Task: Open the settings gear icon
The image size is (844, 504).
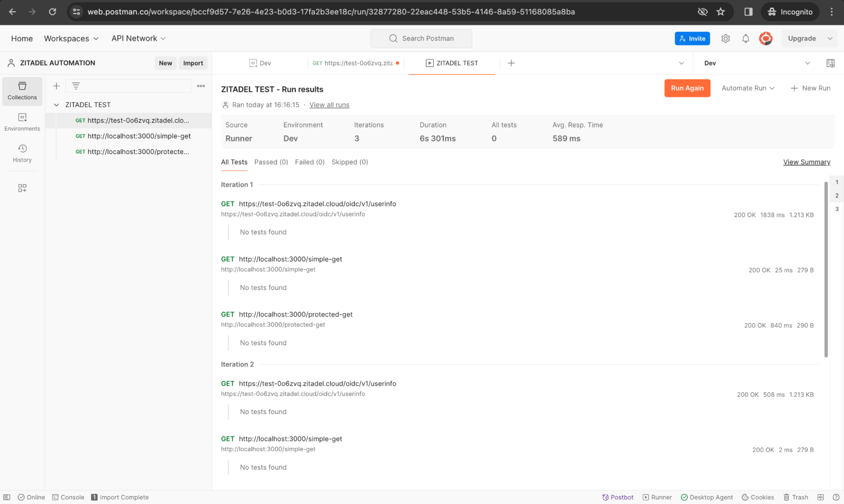Action: point(725,38)
